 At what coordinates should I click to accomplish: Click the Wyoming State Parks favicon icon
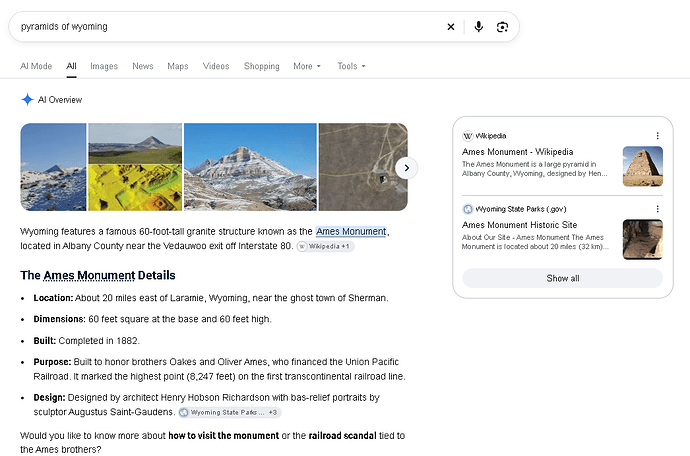coord(467,209)
